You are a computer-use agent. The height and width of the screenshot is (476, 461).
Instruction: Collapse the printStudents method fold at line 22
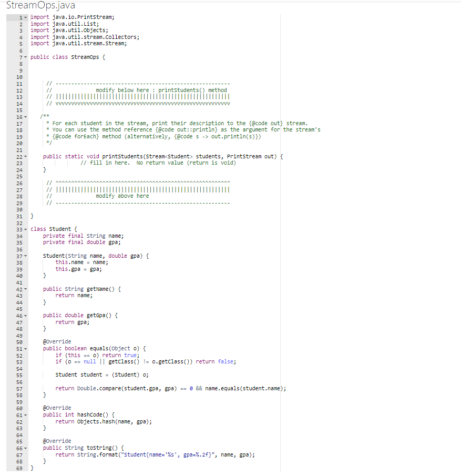click(25, 157)
